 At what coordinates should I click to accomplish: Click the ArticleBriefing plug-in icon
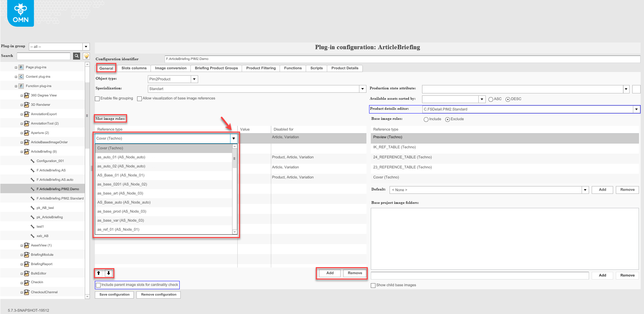(26, 151)
